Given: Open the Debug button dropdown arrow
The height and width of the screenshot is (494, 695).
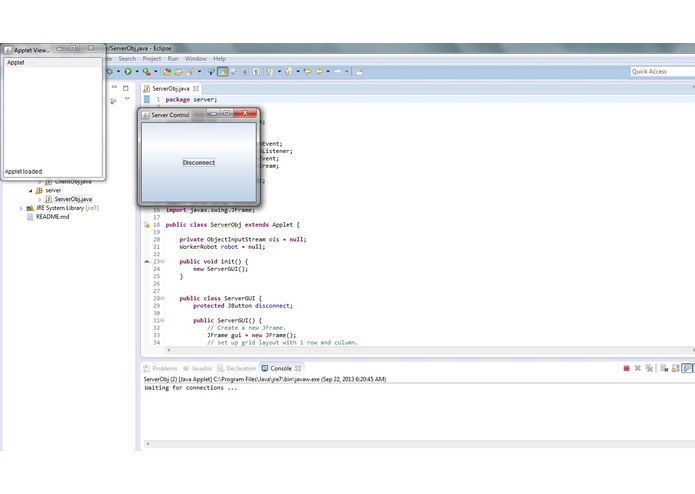Looking at the screenshot, I should tap(118, 71).
